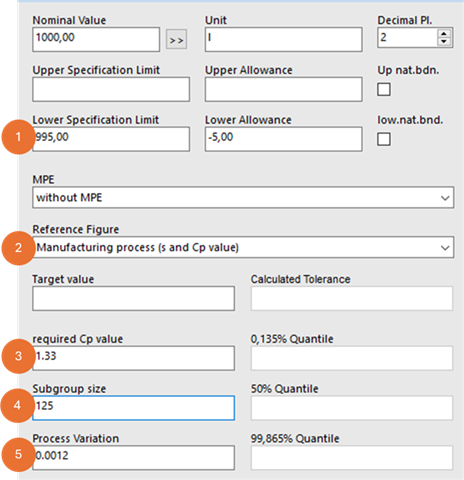Click the Upper Allowance field
464x480 pixels.
click(x=284, y=89)
